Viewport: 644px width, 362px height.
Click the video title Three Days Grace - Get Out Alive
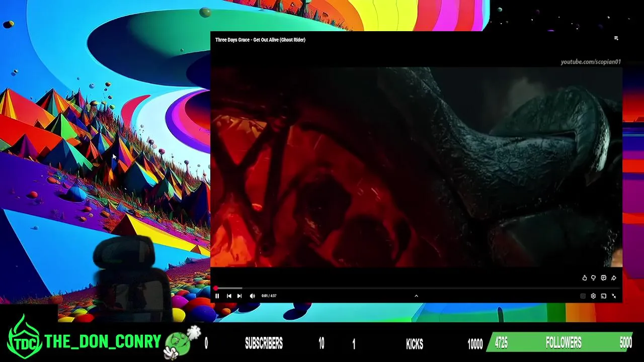coord(260,40)
